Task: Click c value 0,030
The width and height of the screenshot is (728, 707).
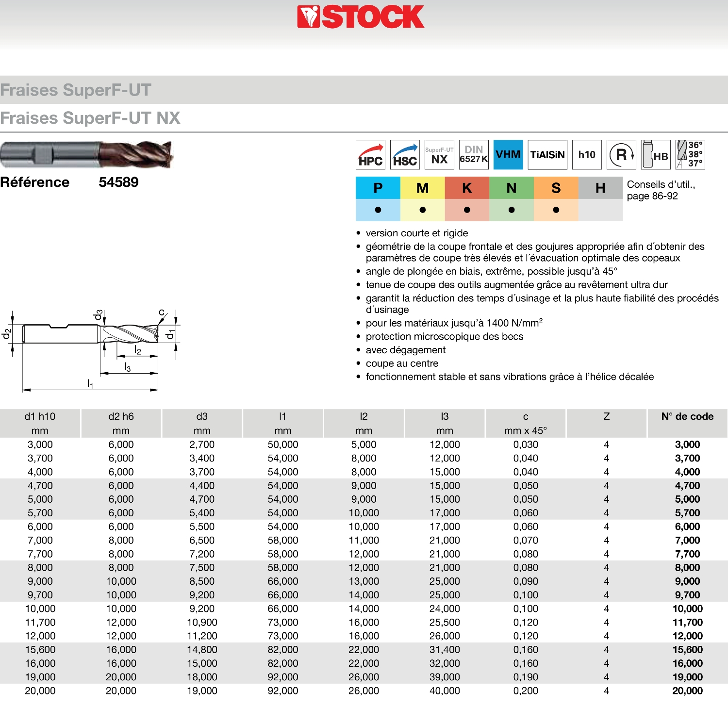Action: [526, 444]
